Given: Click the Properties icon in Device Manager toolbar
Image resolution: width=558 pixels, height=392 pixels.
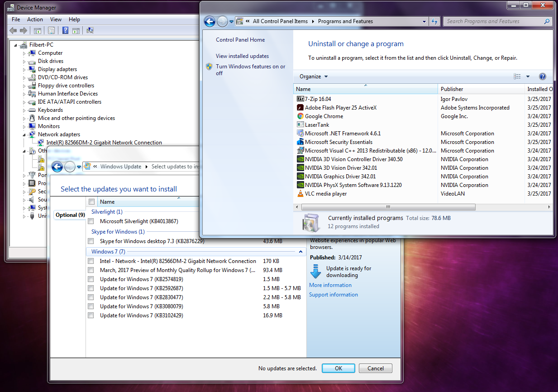Looking at the screenshot, I should point(51,30).
